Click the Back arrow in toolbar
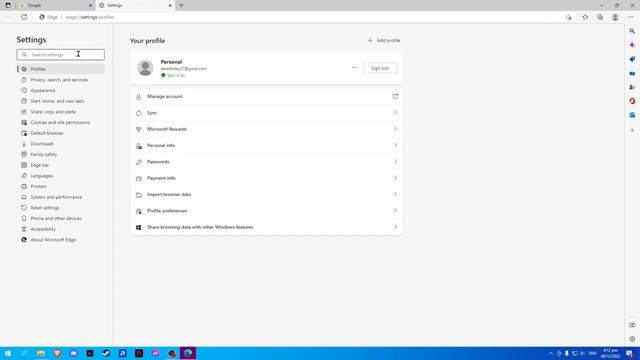This screenshot has height=360, width=640. 9,17
